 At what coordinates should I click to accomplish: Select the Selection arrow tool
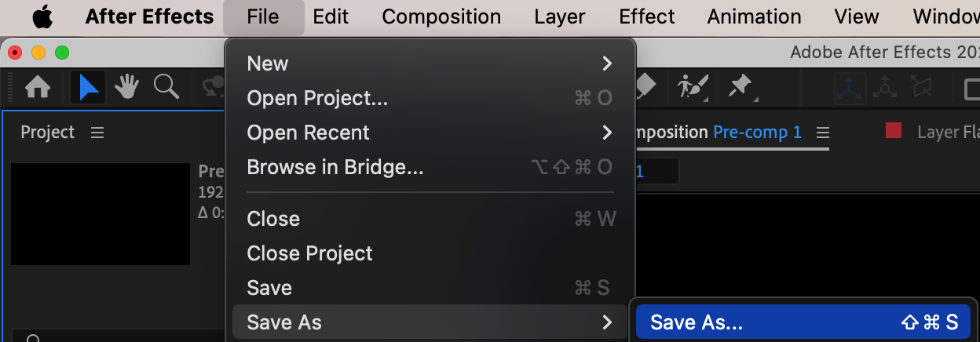click(88, 87)
